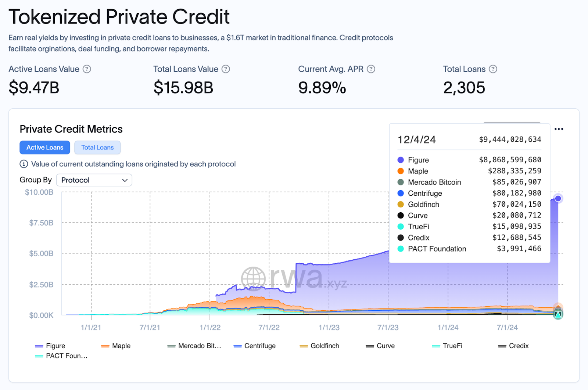Click help icon next to Total Loans Value

(226, 69)
